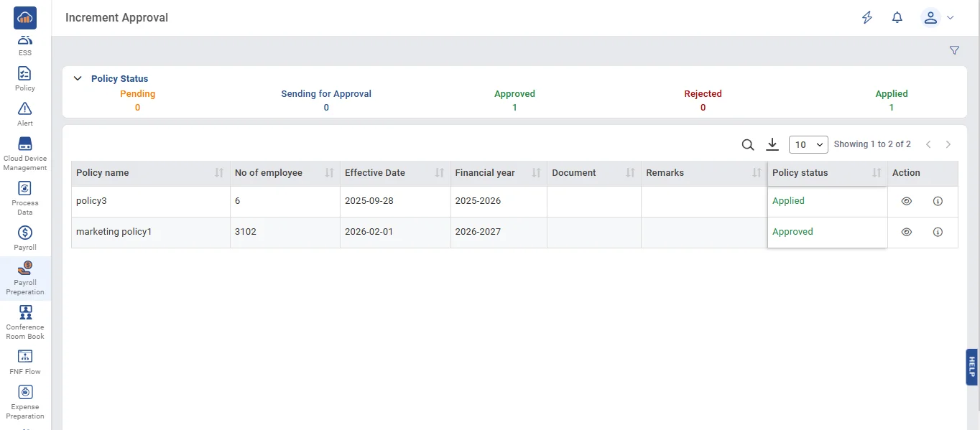Go to next page of results
Image resolution: width=980 pixels, height=430 pixels.
tap(948, 144)
